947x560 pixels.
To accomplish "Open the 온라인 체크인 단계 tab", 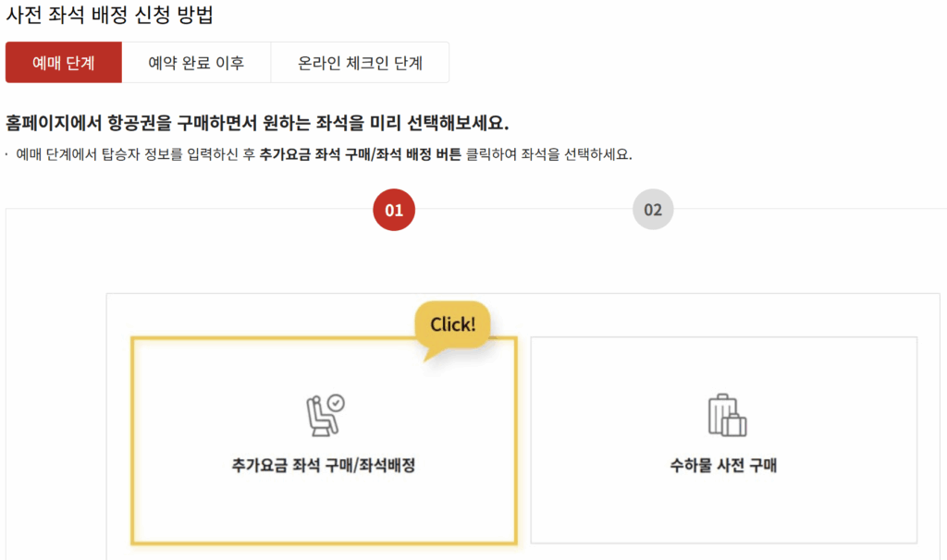I will pos(360,62).
